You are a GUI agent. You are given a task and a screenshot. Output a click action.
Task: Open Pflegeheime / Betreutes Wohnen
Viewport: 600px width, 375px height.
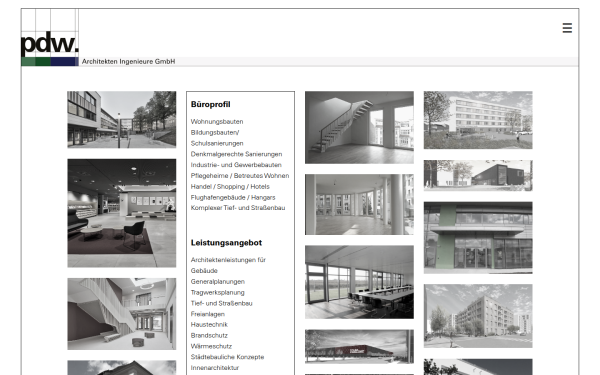tap(240, 176)
